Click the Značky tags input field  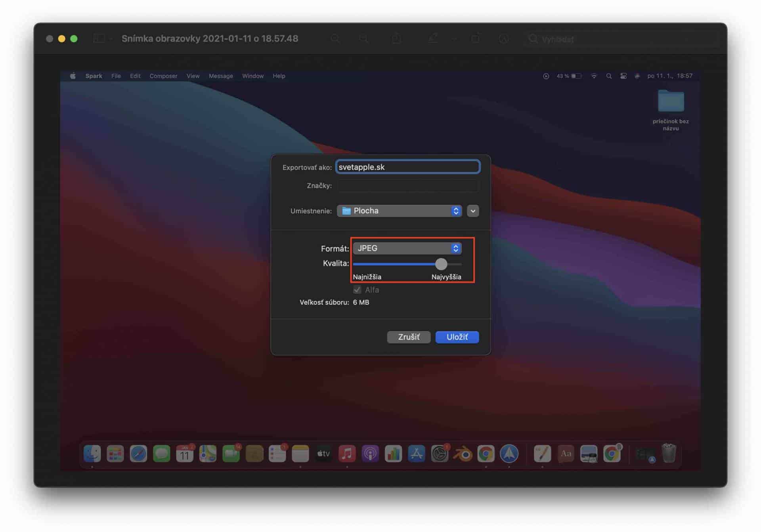click(407, 185)
